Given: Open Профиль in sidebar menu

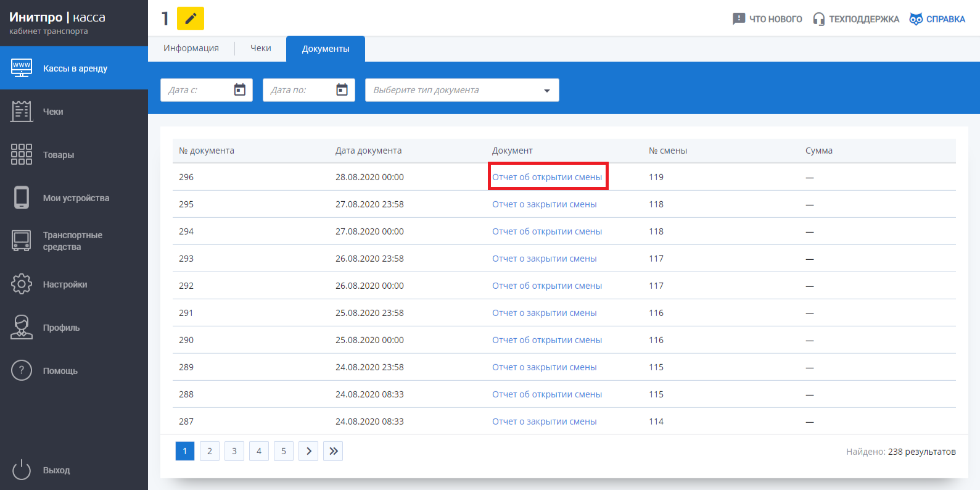Looking at the screenshot, I should [x=74, y=327].
